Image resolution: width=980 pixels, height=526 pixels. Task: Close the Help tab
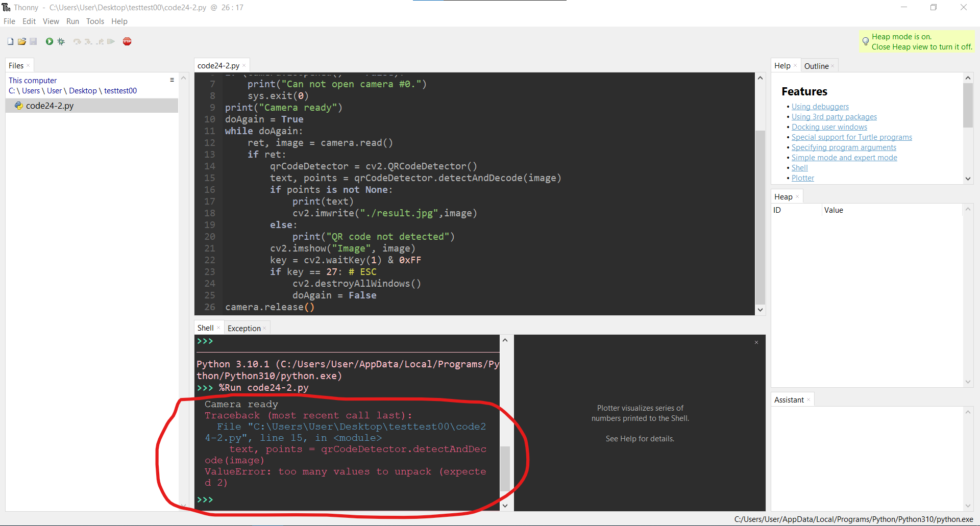click(795, 66)
